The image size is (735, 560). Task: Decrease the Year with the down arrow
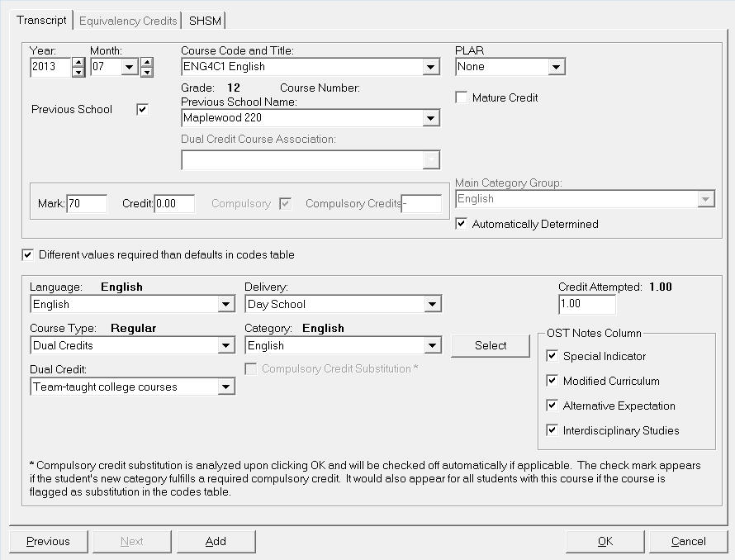pos(78,72)
